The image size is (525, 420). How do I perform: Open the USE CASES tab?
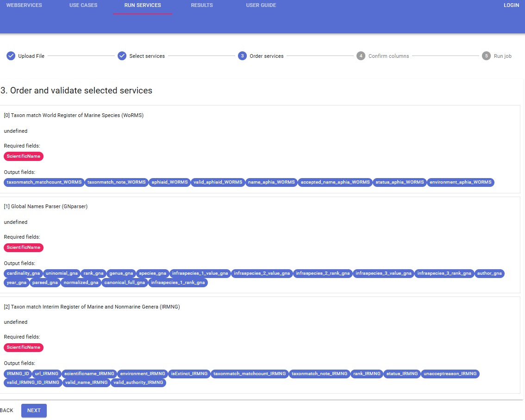(83, 5)
